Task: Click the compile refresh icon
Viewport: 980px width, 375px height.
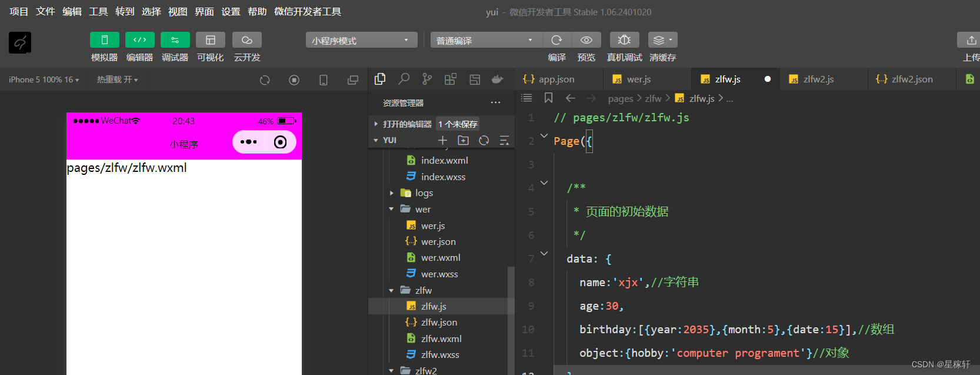Action: tap(556, 40)
